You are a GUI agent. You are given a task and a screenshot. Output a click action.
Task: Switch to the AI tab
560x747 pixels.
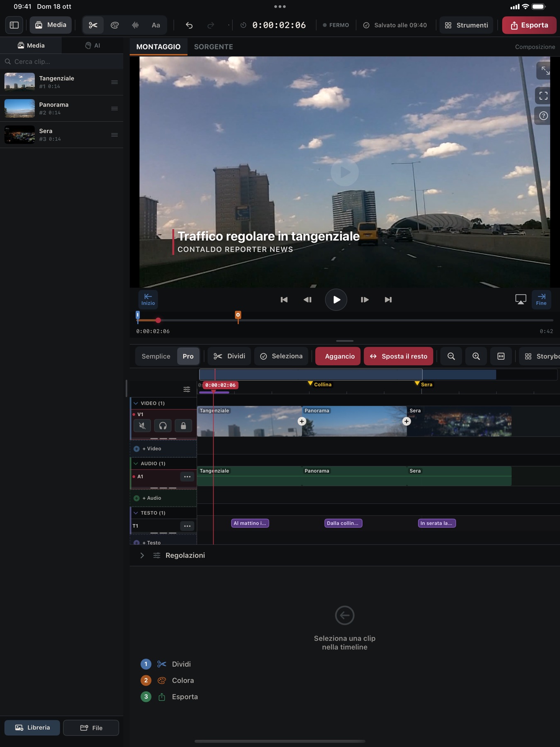point(93,46)
